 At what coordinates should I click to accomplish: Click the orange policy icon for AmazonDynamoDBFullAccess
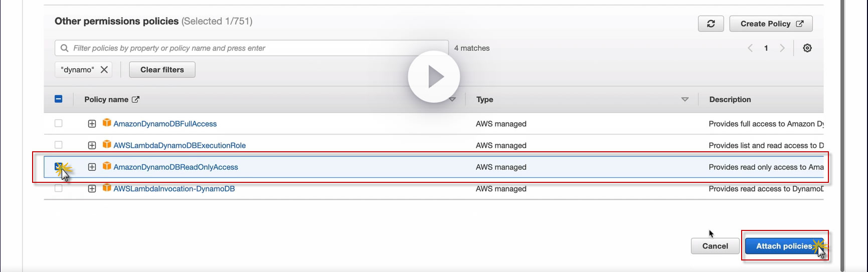click(x=107, y=123)
